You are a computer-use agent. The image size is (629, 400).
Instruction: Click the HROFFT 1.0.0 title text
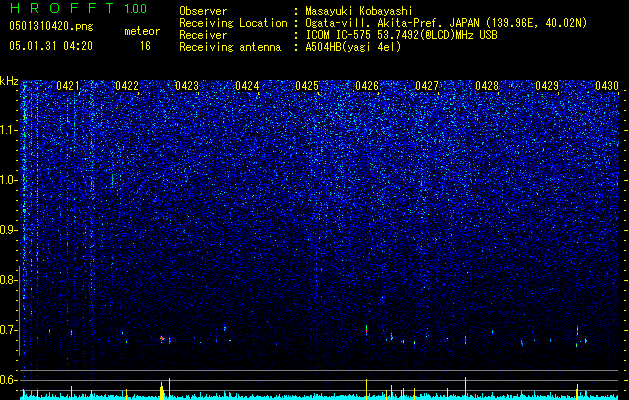pyautogui.click(x=78, y=8)
